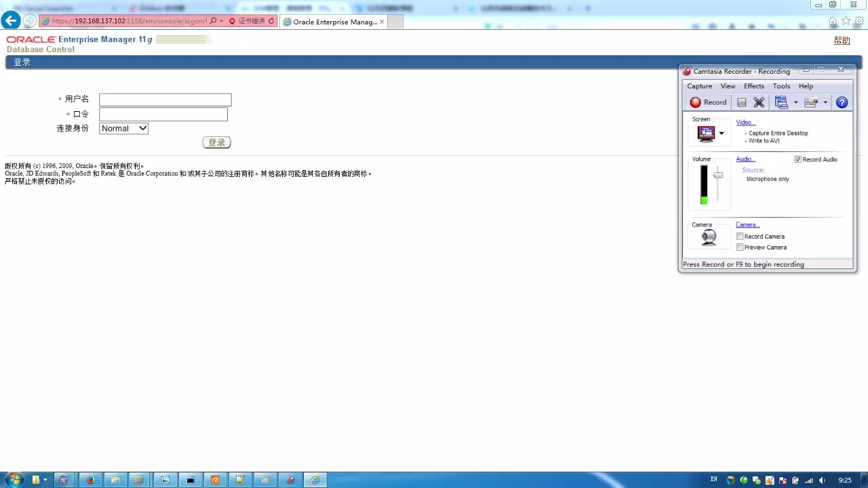Screen dimensions: 868x488
Task: Enable the Record Camera checkbox
Action: 740,237
